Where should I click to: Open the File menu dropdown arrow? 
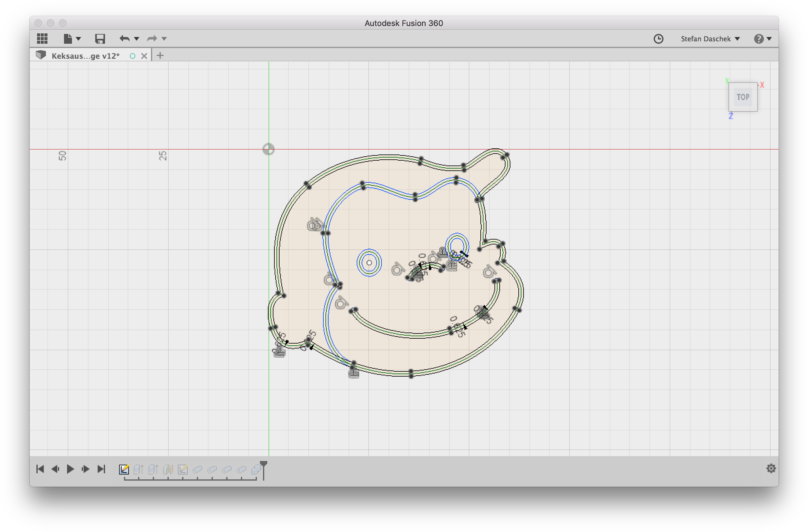pos(78,39)
